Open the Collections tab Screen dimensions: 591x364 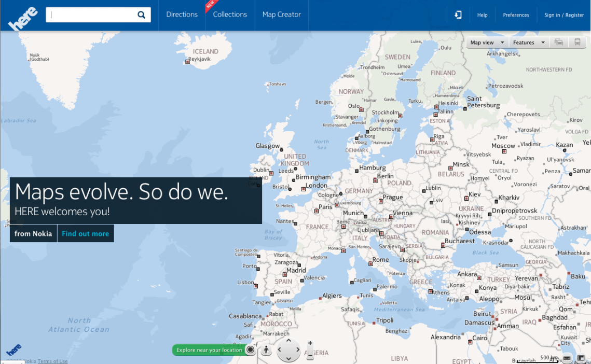pos(230,15)
